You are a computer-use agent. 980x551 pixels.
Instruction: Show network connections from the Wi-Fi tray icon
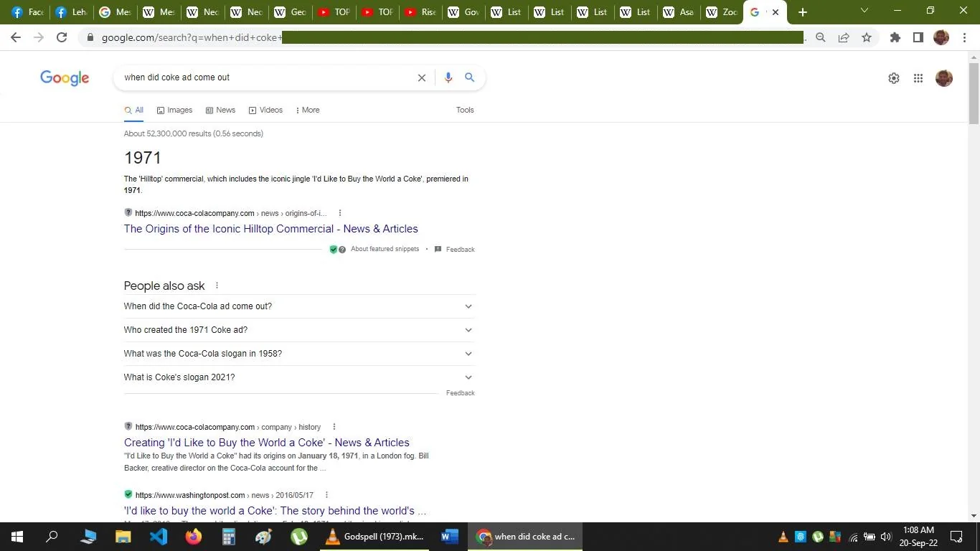click(x=854, y=537)
